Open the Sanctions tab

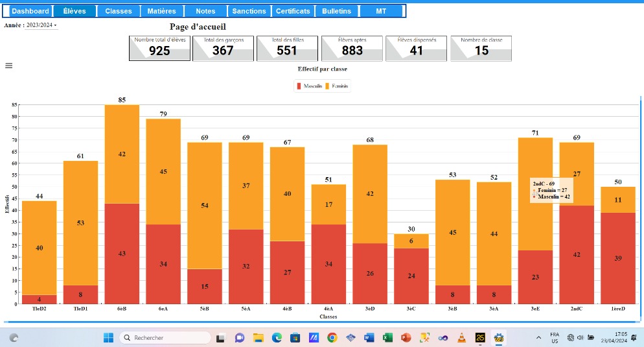249,11
